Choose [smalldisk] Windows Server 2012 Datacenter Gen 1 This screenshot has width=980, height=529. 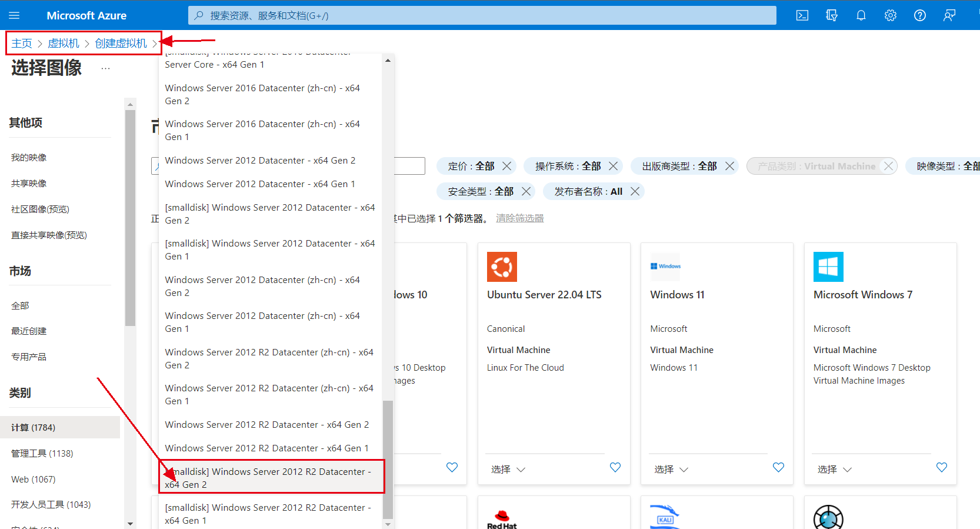[x=270, y=249]
